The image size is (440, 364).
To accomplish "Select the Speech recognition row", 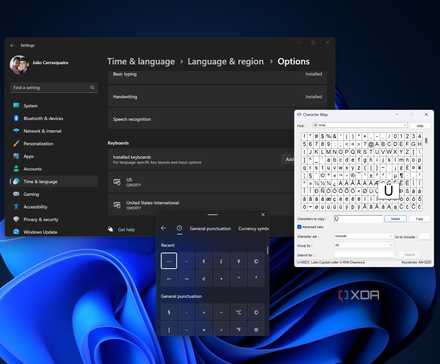I will [x=201, y=119].
